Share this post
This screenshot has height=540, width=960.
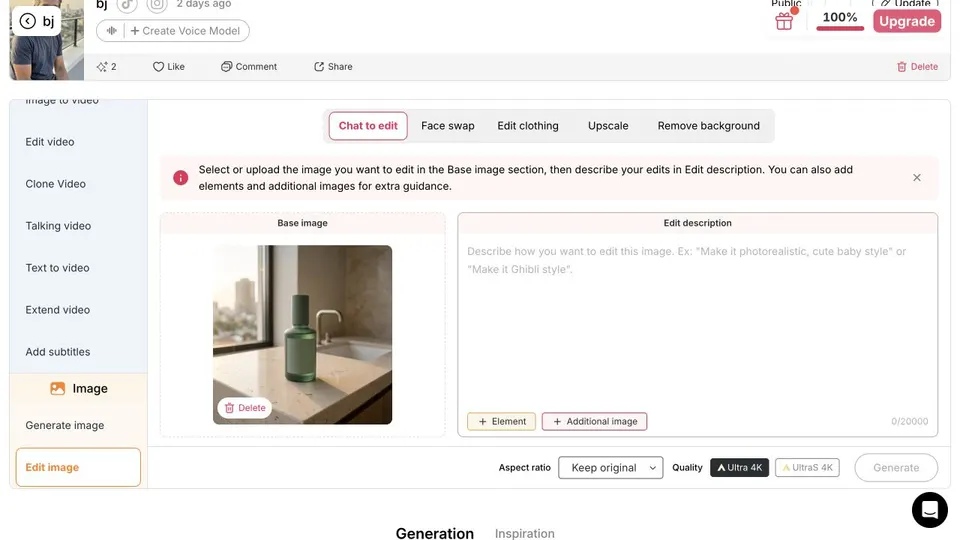point(333,67)
